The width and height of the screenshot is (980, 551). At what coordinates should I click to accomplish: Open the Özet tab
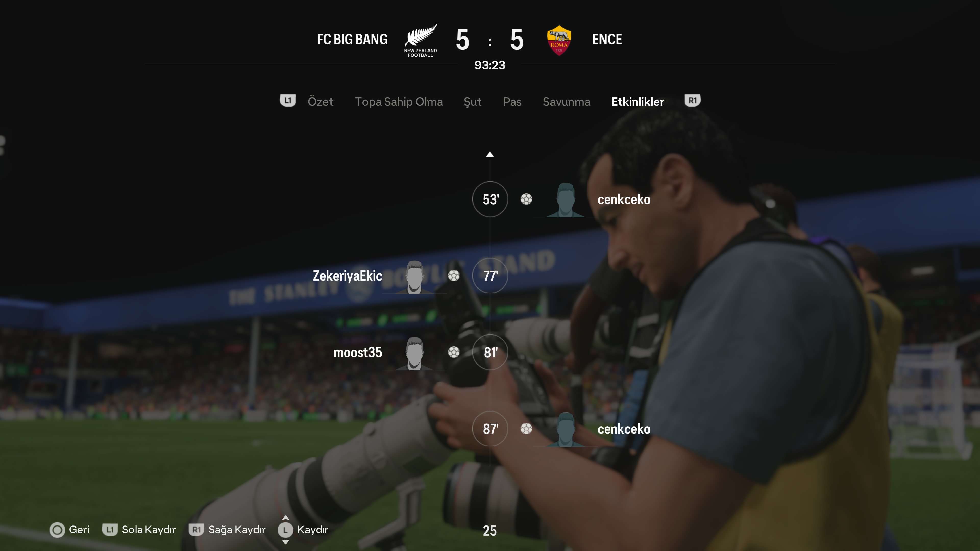[320, 102]
